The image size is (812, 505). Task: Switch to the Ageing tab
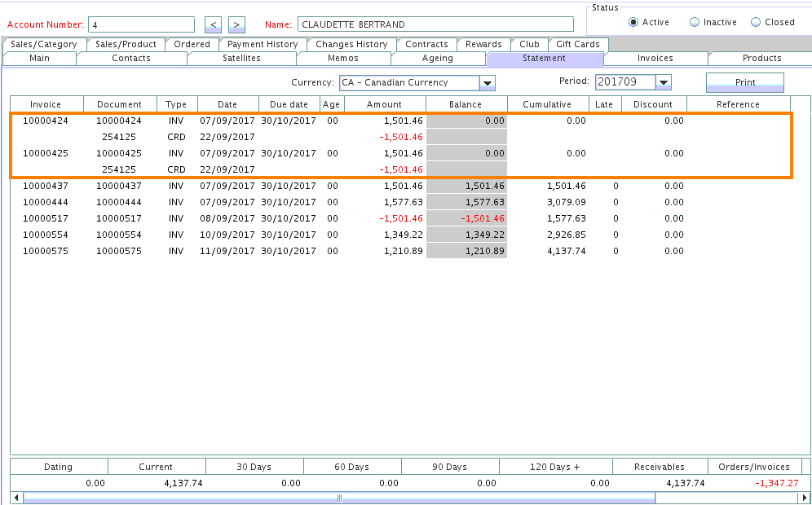[438, 58]
